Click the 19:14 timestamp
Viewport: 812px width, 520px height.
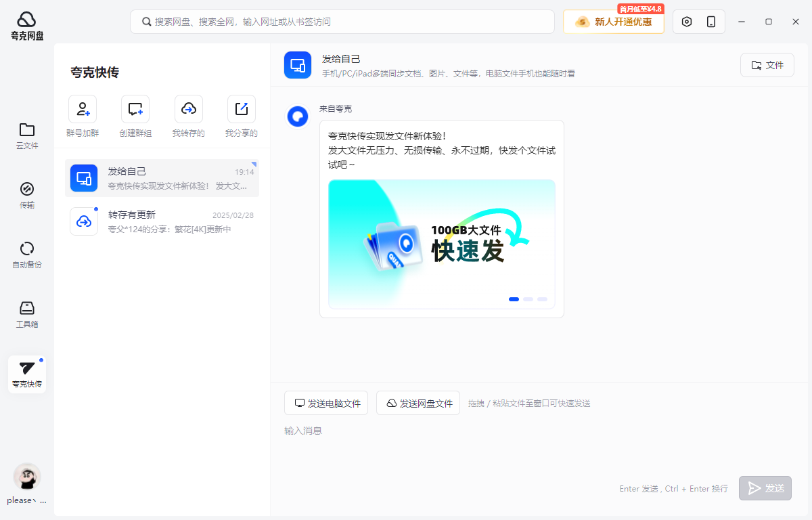pos(244,172)
